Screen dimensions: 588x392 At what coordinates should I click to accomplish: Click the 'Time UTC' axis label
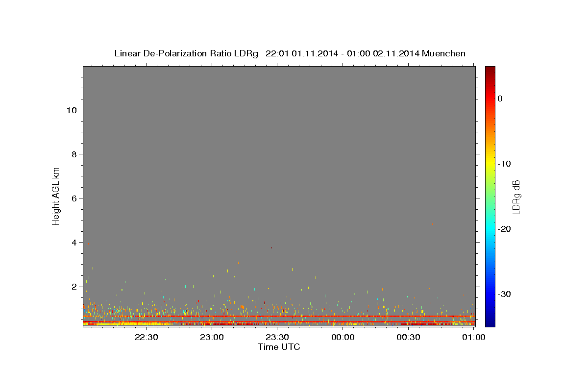coord(279,347)
